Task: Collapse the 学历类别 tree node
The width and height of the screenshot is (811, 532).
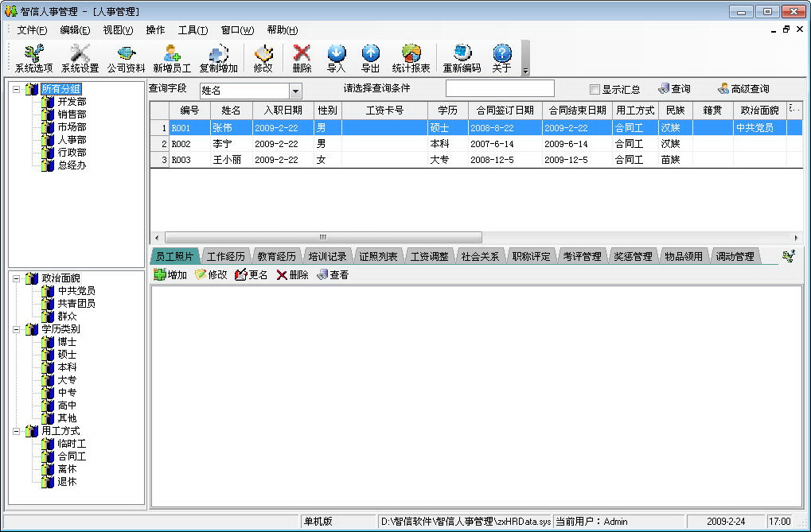Action: click(x=17, y=329)
